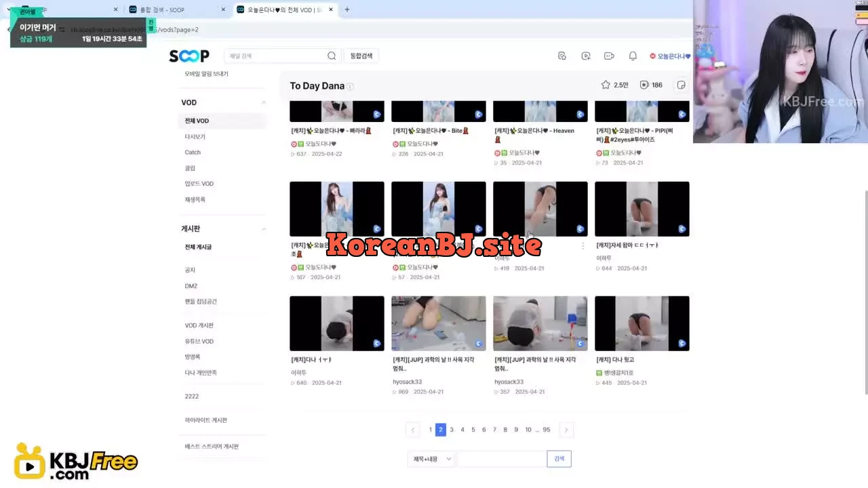Switch to the 통합 검색 - SOOP tab
Image resolution: width=868 pixels, height=488 pixels.
pyautogui.click(x=176, y=9)
